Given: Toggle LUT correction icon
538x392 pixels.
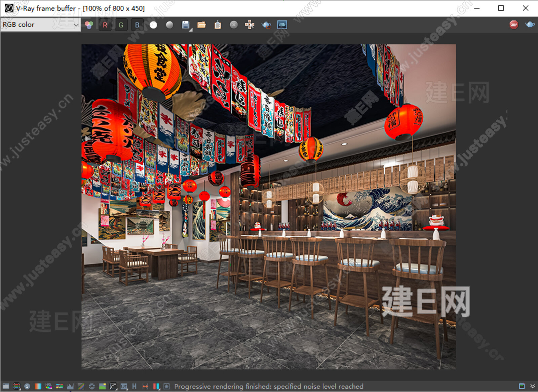Looking at the screenshot, I should [x=124, y=386].
